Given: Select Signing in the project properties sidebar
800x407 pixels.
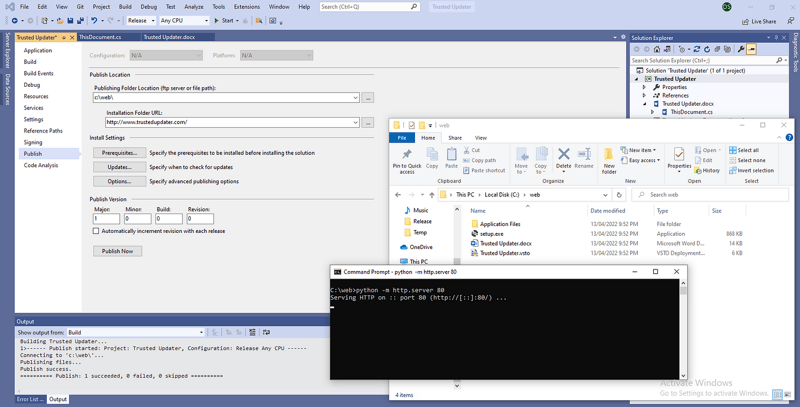Looking at the screenshot, I should click(x=33, y=142).
